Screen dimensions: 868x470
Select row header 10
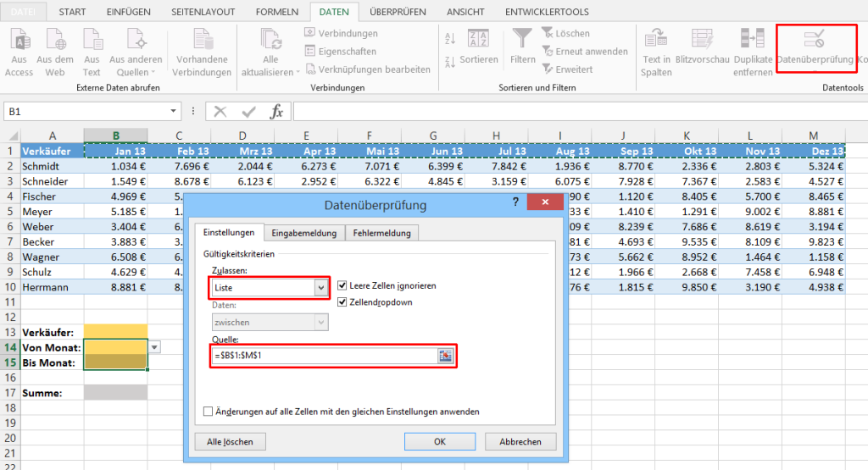point(10,287)
